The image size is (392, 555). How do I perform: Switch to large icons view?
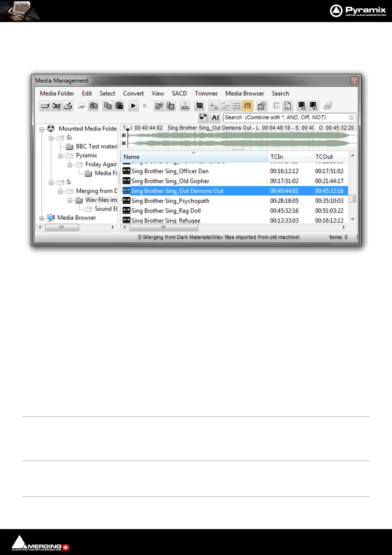coord(214,106)
